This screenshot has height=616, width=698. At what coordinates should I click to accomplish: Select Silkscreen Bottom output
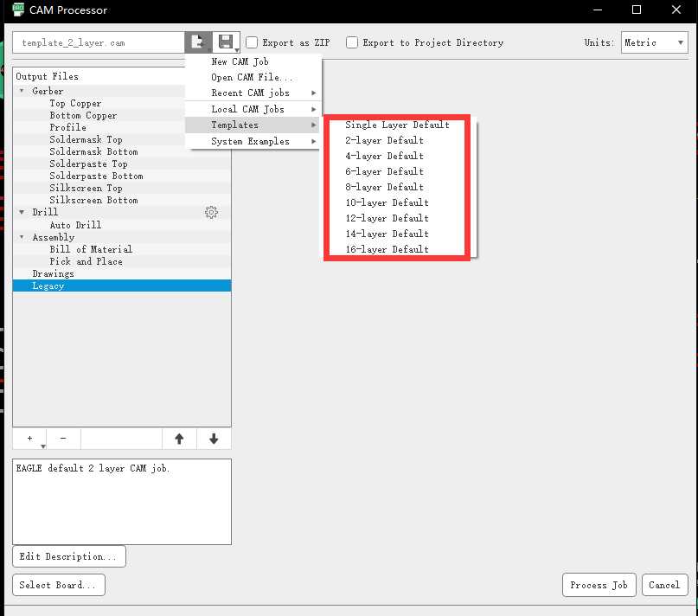tap(93, 200)
